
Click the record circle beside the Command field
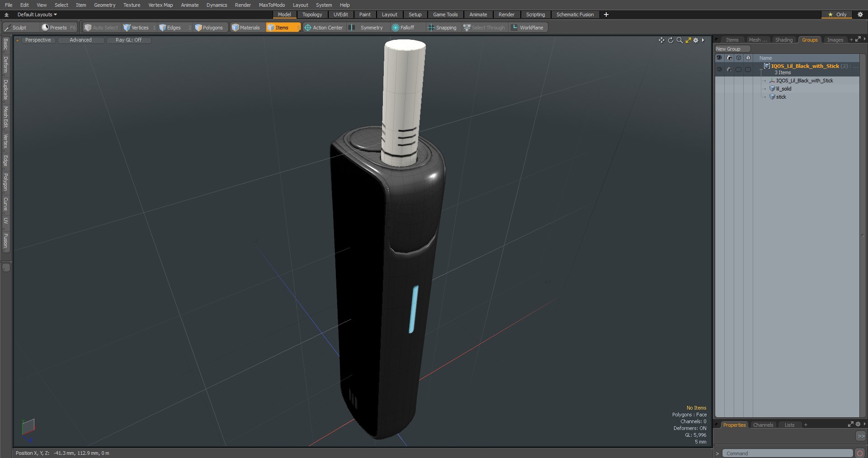coord(860,453)
